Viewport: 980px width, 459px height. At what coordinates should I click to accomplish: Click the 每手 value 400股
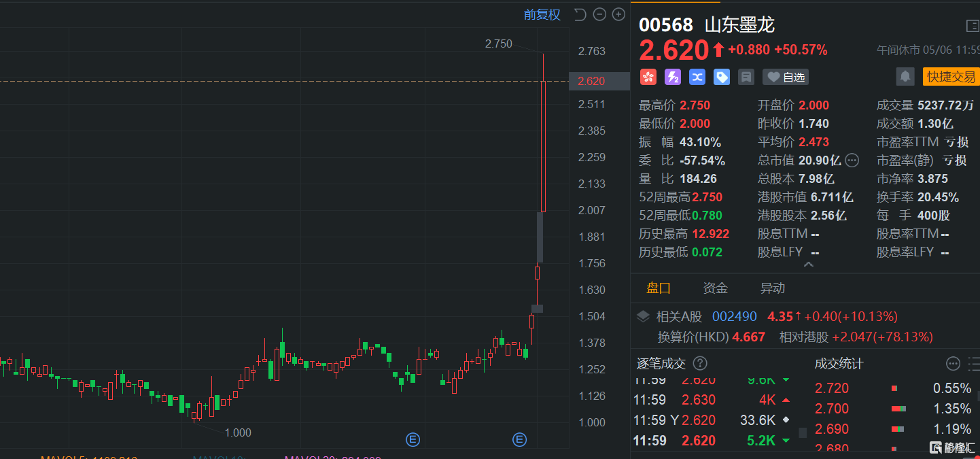934,216
